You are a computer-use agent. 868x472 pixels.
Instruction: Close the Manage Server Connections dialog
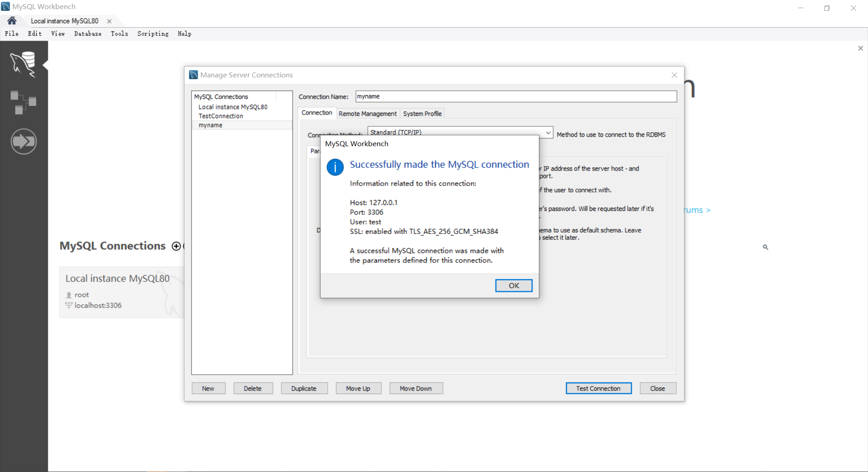(674, 75)
